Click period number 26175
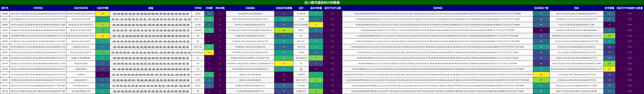 pyautogui.click(x=5, y=86)
